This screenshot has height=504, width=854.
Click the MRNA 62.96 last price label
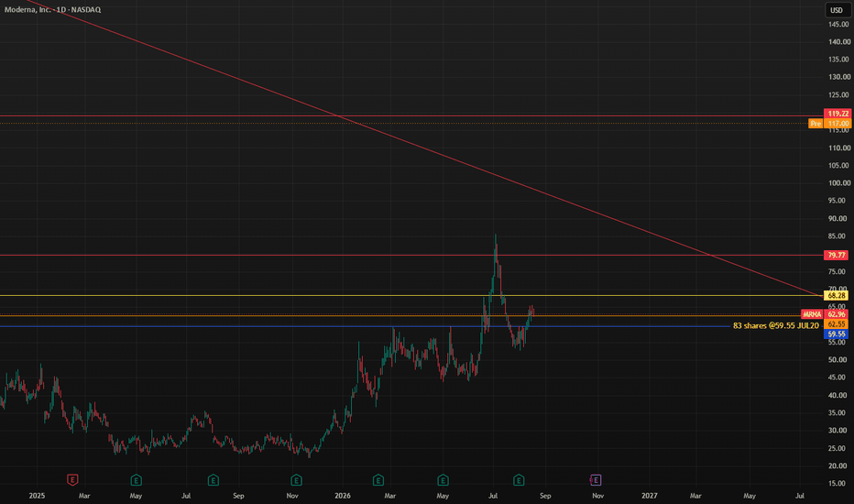(x=825, y=314)
